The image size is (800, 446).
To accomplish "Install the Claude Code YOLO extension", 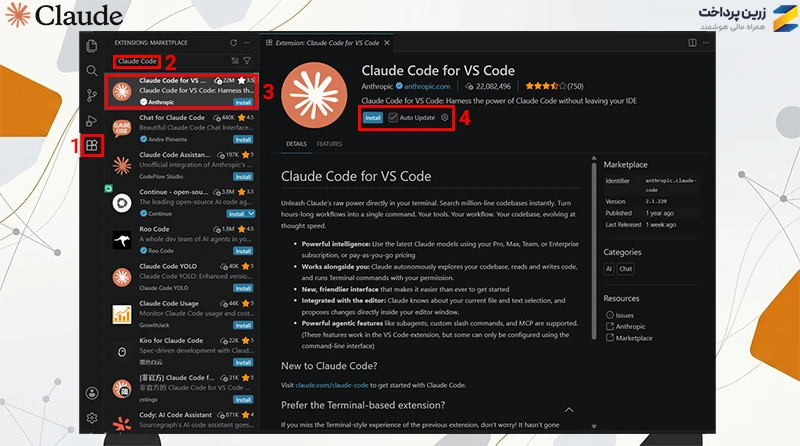I will point(243,288).
